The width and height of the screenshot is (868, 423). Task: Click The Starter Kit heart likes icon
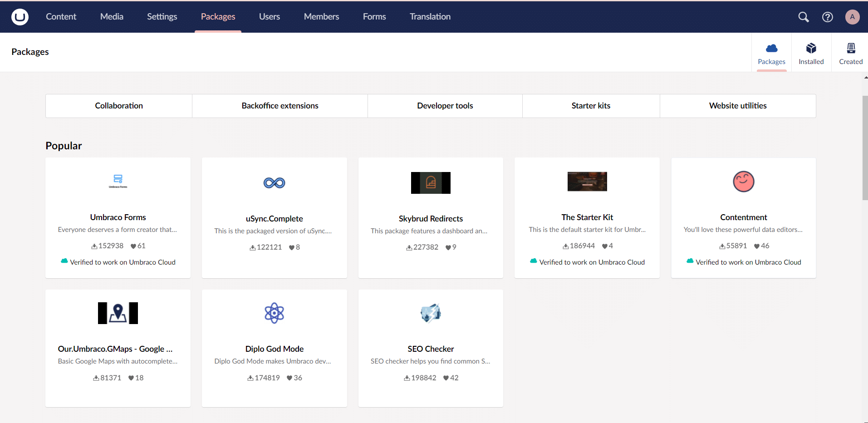(605, 246)
